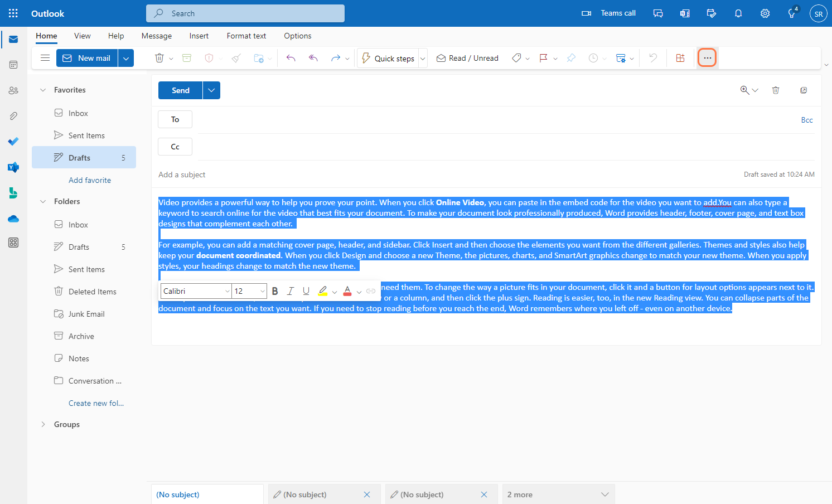Viewport: 832px width, 504px height.
Task: Discard the draft using the compose trash icon
Action: pyautogui.click(x=776, y=90)
